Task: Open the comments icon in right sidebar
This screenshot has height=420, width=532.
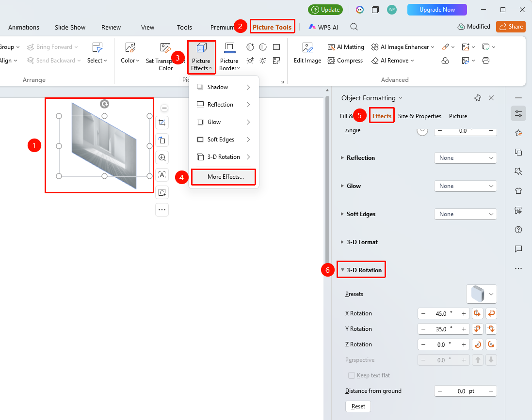Action: point(518,249)
